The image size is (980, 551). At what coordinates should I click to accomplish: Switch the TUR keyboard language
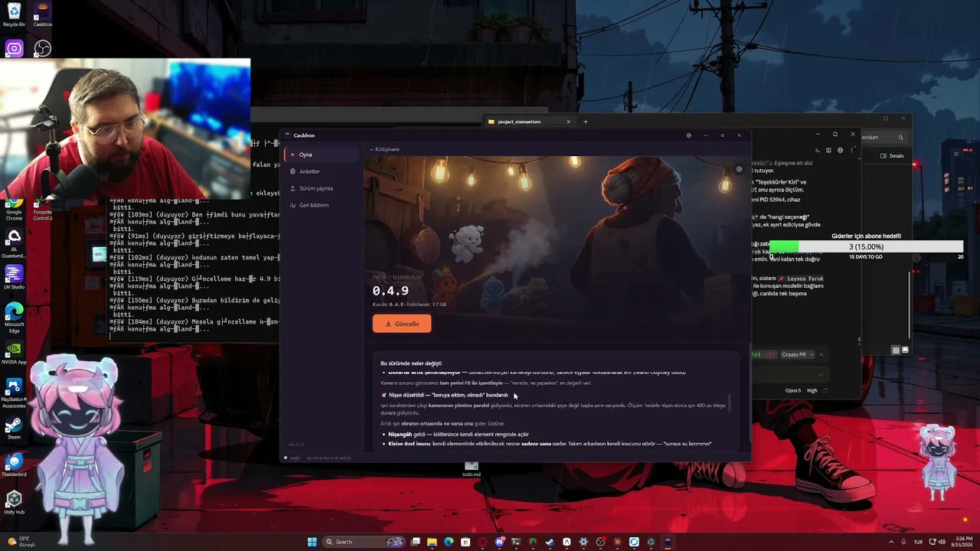tap(918, 542)
